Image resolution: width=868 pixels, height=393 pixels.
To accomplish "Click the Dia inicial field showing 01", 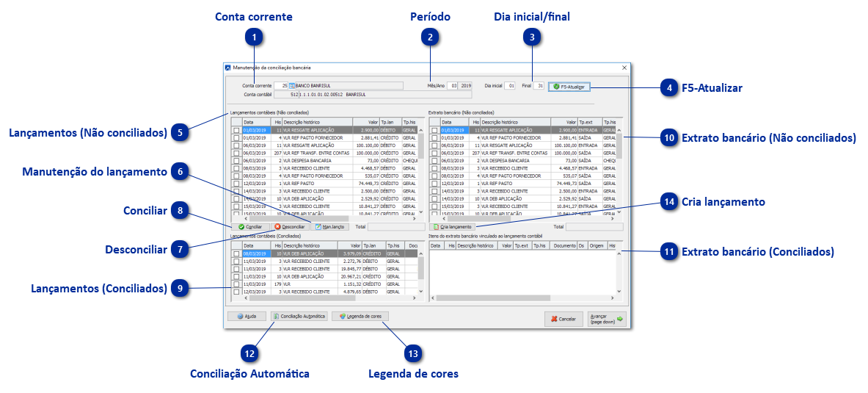I will tap(511, 86).
